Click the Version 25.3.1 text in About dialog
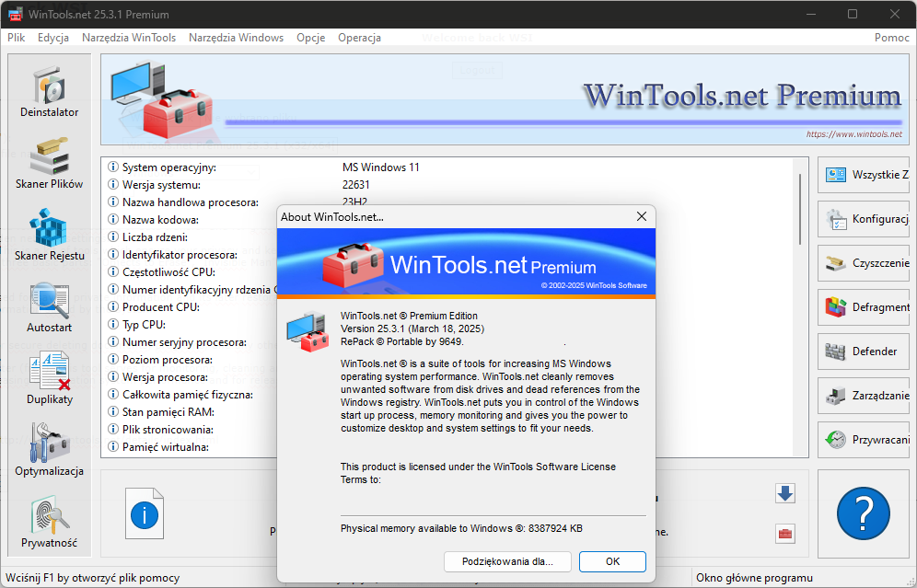Screen dimensions: 917x588 coord(412,329)
